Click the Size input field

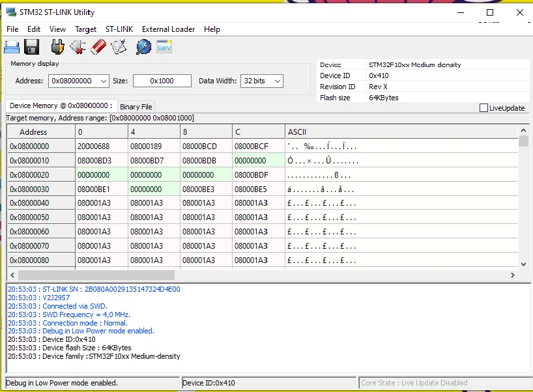[x=162, y=81]
